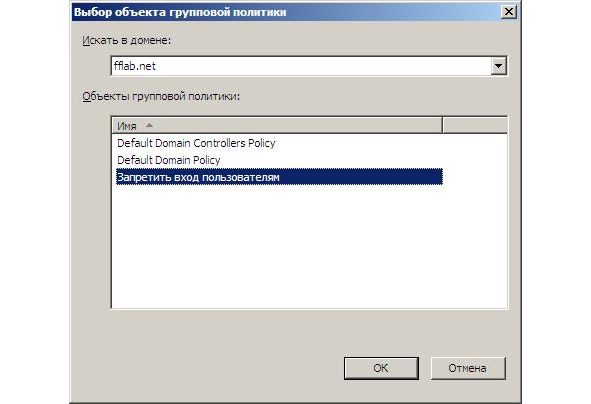Click the gray dialog area left of OK
The image size is (591, 404).
[207, 368]
